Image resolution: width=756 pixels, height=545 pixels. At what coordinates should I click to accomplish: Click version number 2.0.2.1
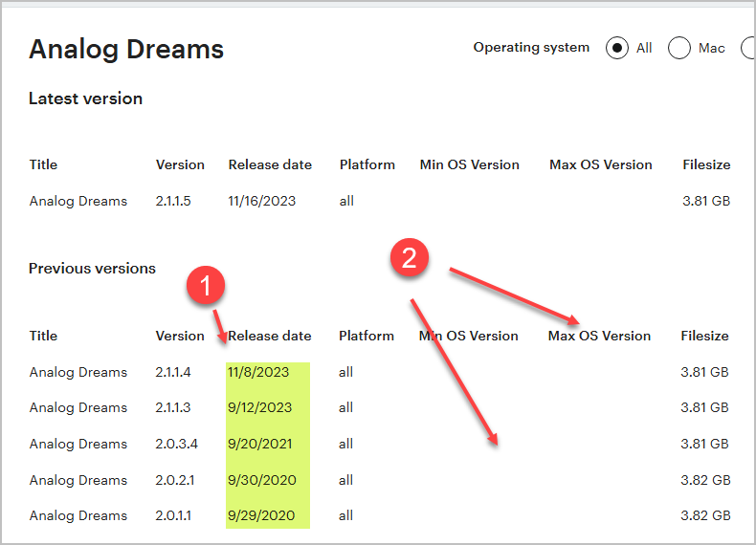tap(174, 480)
